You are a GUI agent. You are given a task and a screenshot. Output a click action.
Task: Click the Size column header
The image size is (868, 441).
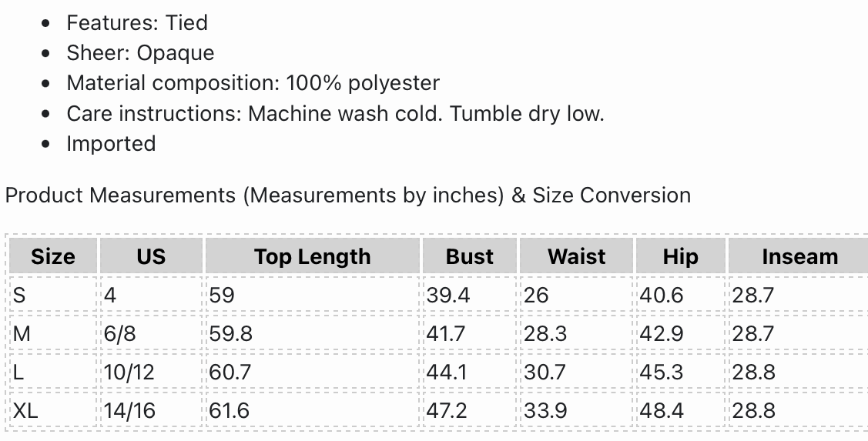tap(53, 256)
